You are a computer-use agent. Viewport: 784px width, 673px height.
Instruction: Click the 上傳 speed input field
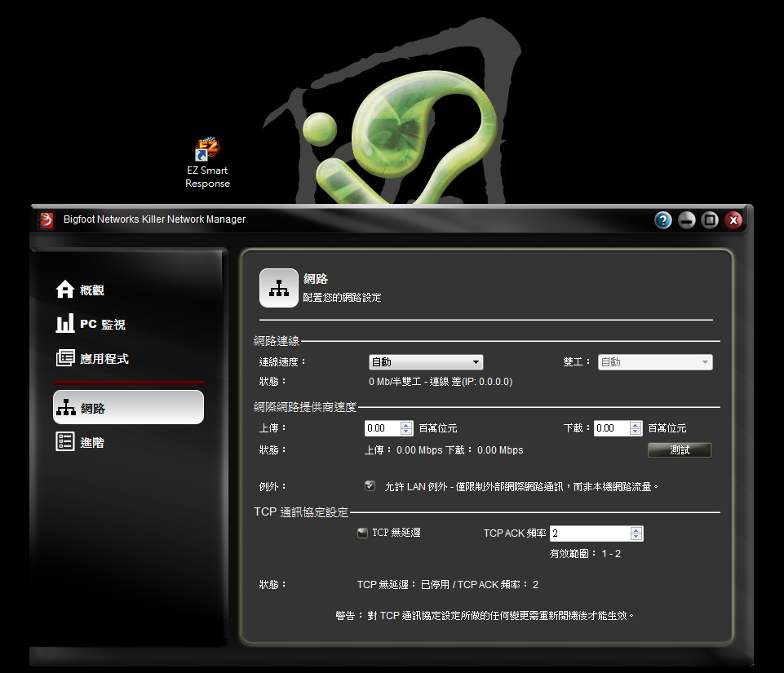pos(383,428)
